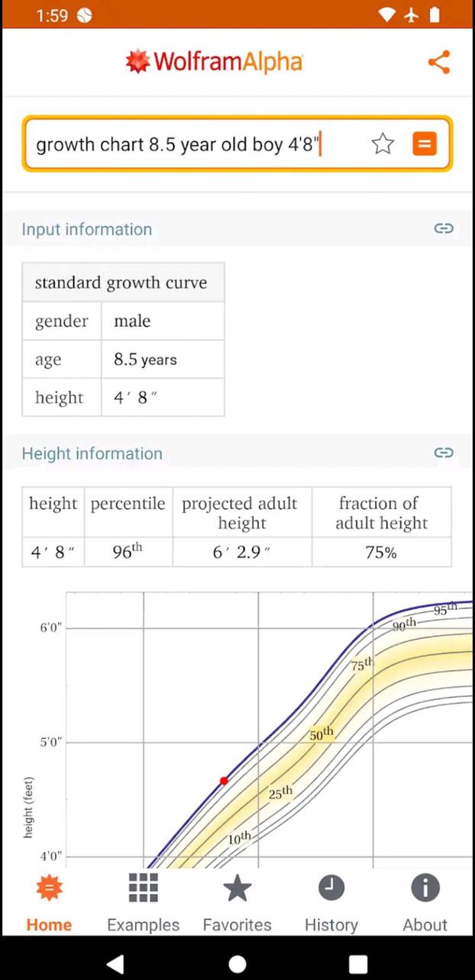The image size is (475, 980).
Task: Tap the Android recent apps square
Action: tap(358, 963)
